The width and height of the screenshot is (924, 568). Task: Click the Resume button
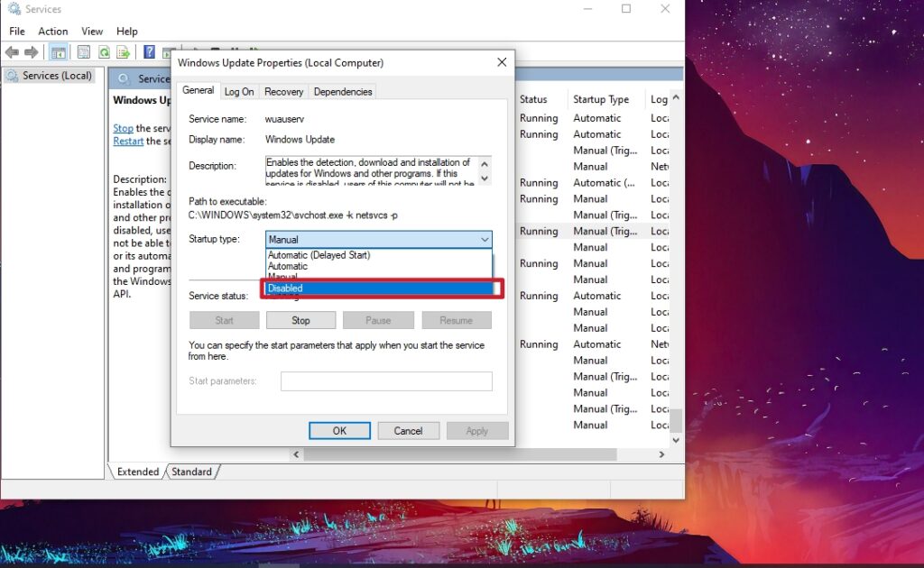point(456,320)
